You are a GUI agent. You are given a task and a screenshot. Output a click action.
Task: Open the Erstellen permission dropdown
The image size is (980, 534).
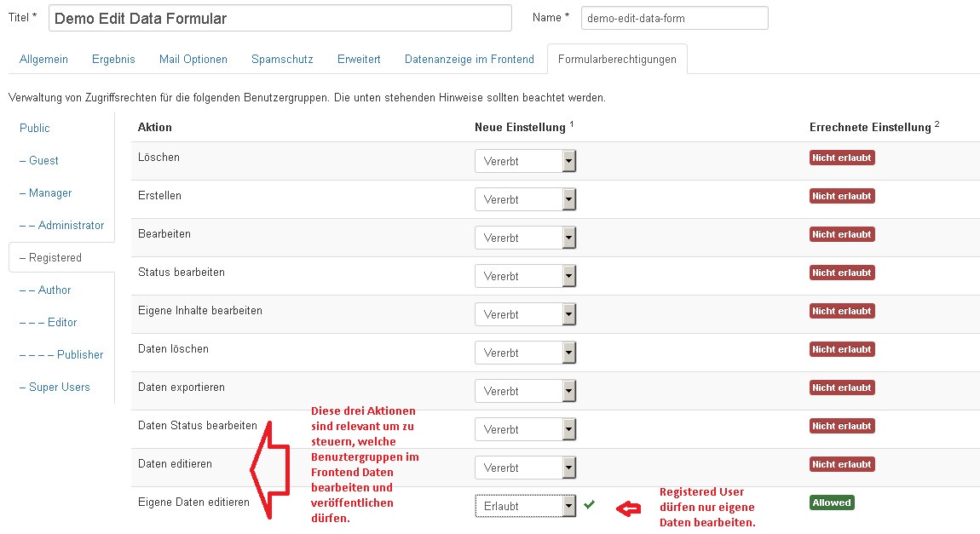point(525,198)
